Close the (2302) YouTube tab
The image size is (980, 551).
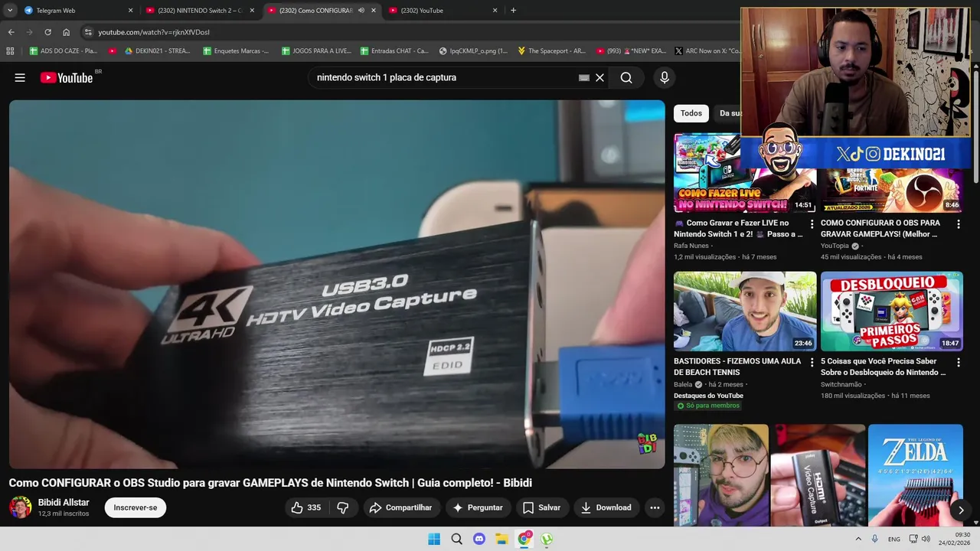pyautogui.click(x=495, y=11)
